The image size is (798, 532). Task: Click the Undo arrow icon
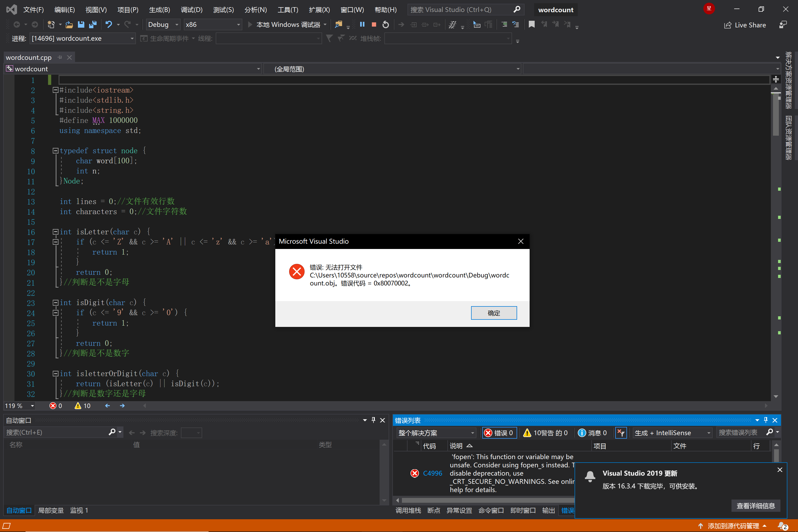(109, 24)
